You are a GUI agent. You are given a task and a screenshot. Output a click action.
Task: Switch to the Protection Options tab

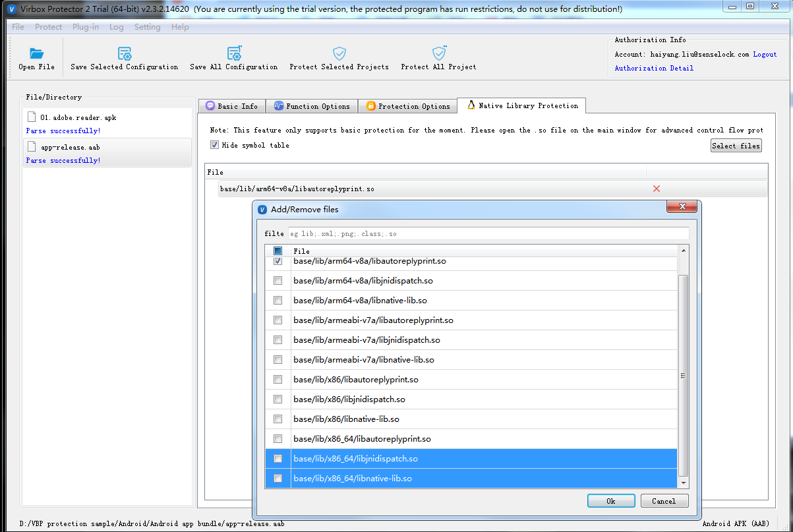pos(407,105)
